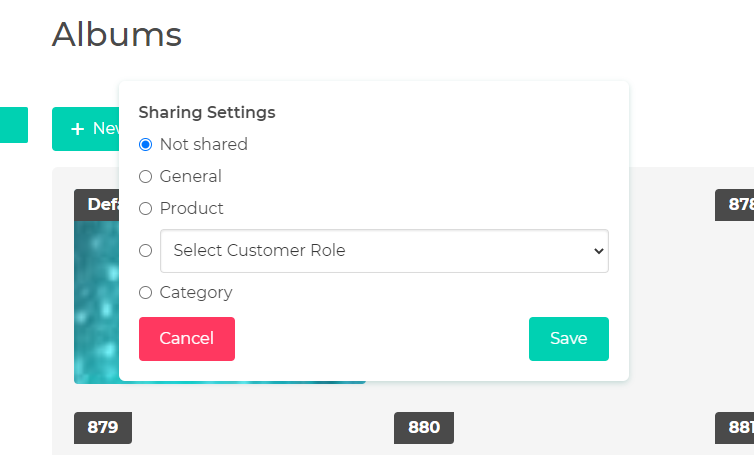Open album 878 label at right
The height and width of the screenshot is (455, 754).
pyautogui.click(x=734, y=205)
